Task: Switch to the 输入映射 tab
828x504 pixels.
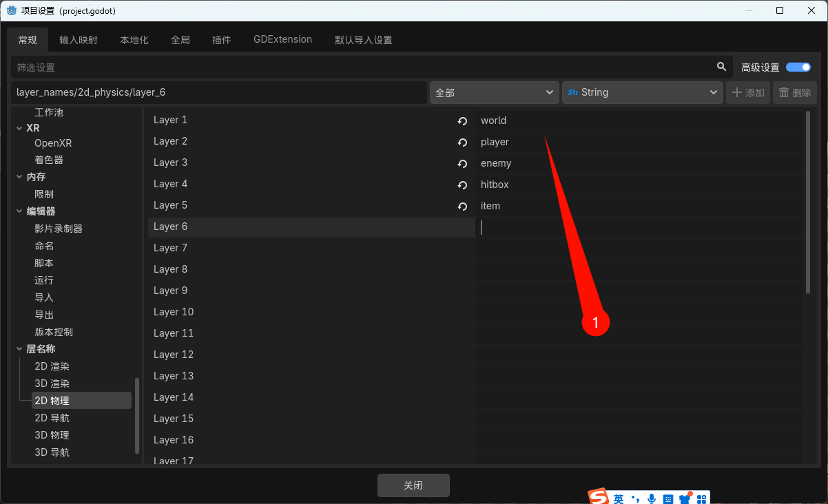Action: (x=79, y=40)
